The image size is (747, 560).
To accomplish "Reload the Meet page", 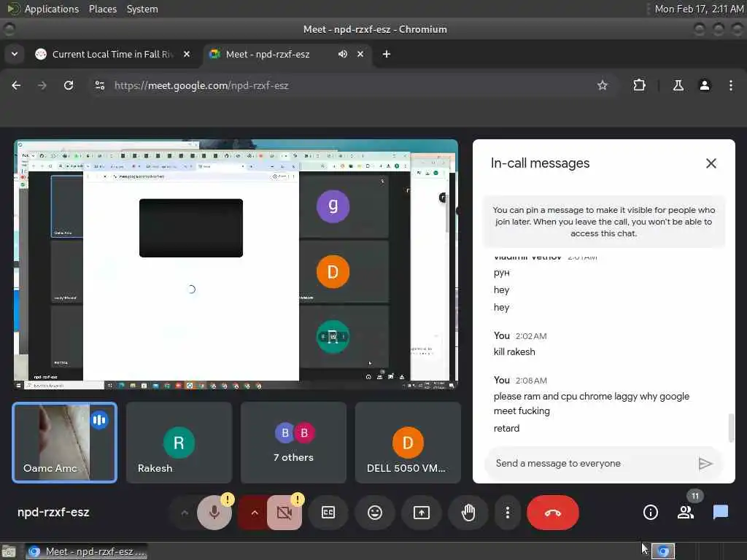I will tap(69, 86).
